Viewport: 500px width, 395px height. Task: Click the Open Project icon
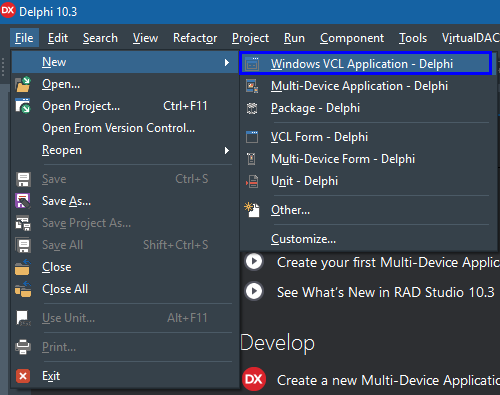coord(23,106)
